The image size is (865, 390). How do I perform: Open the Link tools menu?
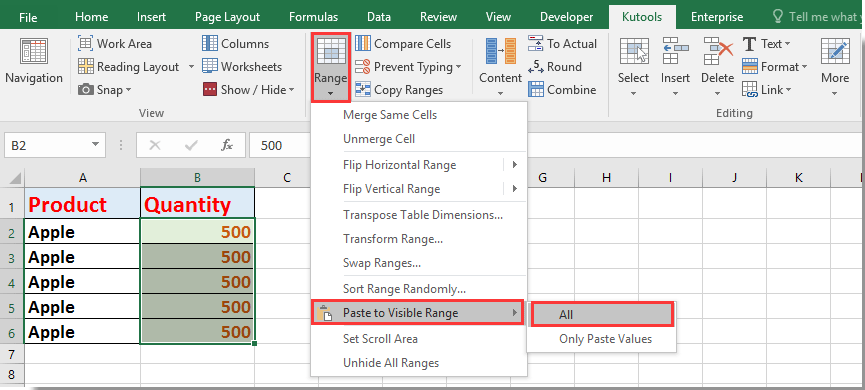[767, 89]
